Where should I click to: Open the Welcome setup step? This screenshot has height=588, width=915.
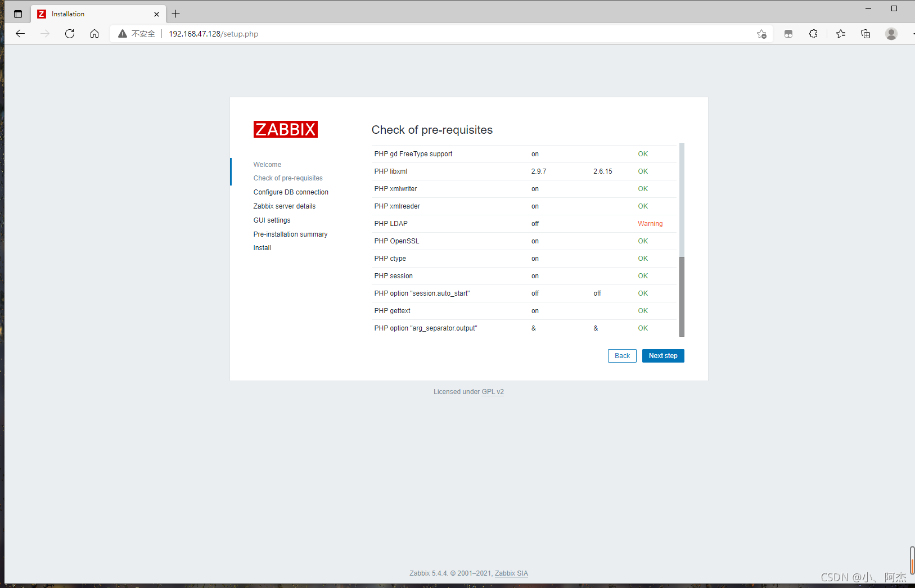267,165
